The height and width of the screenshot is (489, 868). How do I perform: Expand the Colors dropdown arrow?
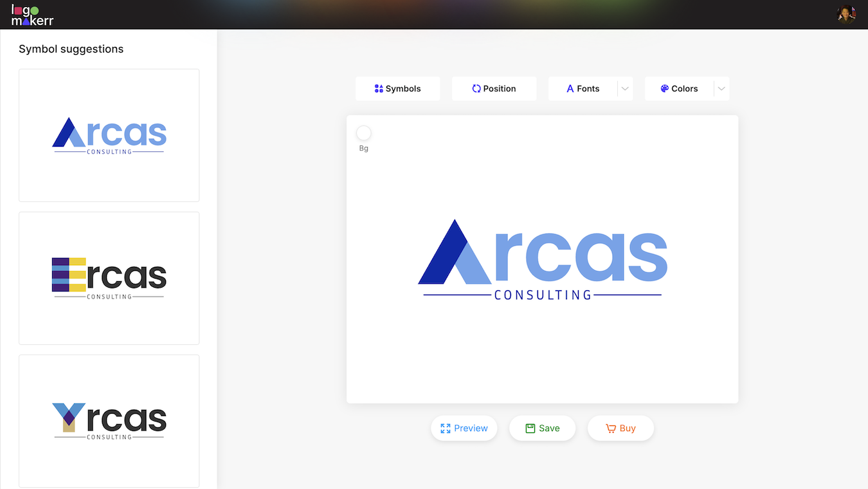coord(721,89)
